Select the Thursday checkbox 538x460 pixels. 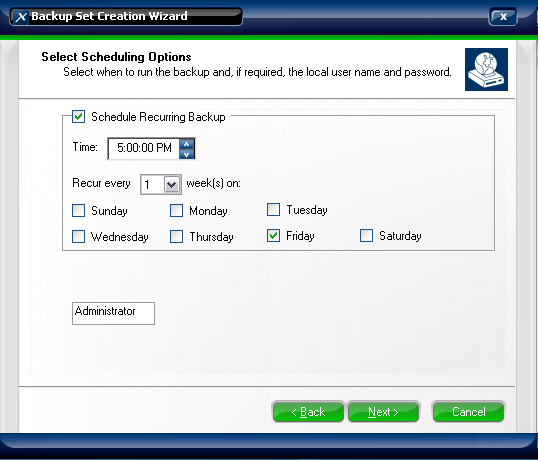(x=176, y=236)
